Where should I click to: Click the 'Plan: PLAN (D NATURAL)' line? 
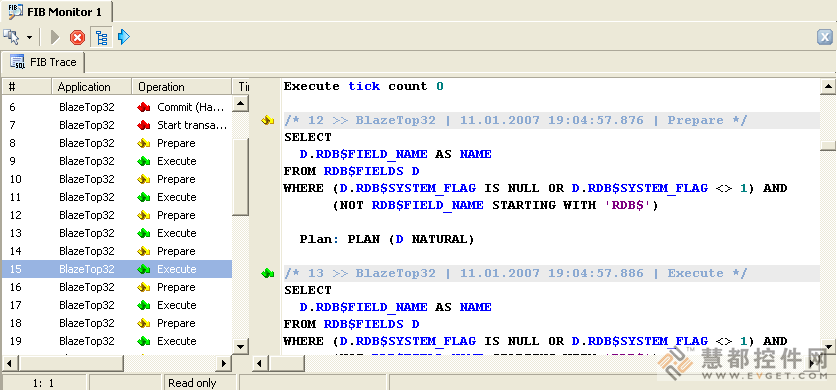point(386,239)
